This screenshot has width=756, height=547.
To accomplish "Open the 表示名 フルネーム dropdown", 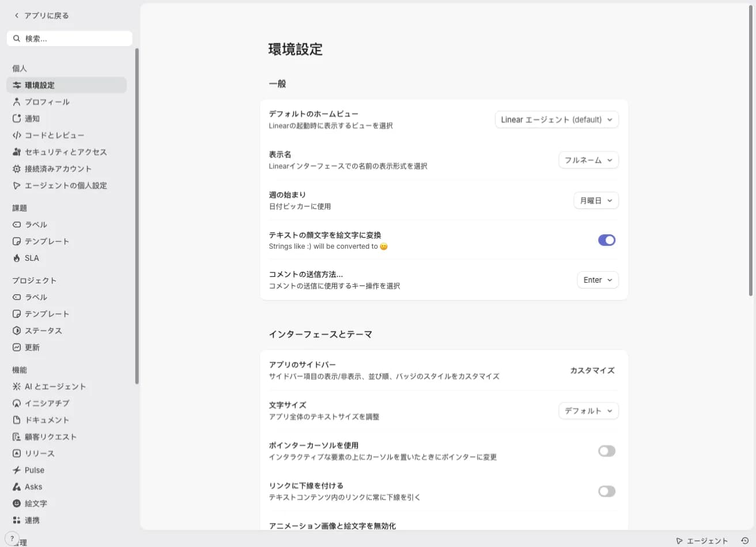I will point(588,160).
